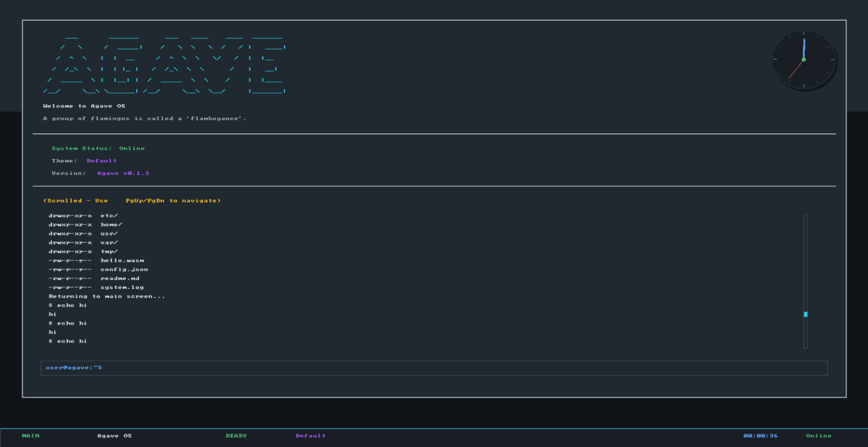Click the Online indicator in the status bar
Image resolution: width=868 pixels, height=447 pixels.
click(818, 436)
